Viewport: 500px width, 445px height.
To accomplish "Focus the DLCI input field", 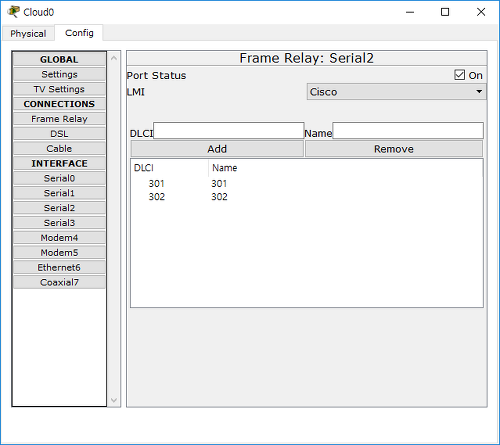I will pos(228,131).
